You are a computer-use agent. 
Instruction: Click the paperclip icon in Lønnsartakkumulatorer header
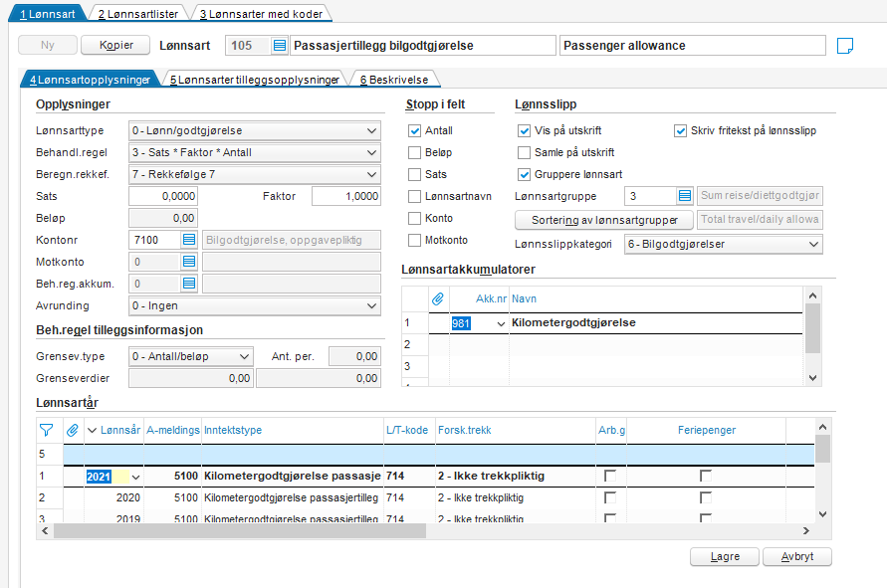click(437, 298)
